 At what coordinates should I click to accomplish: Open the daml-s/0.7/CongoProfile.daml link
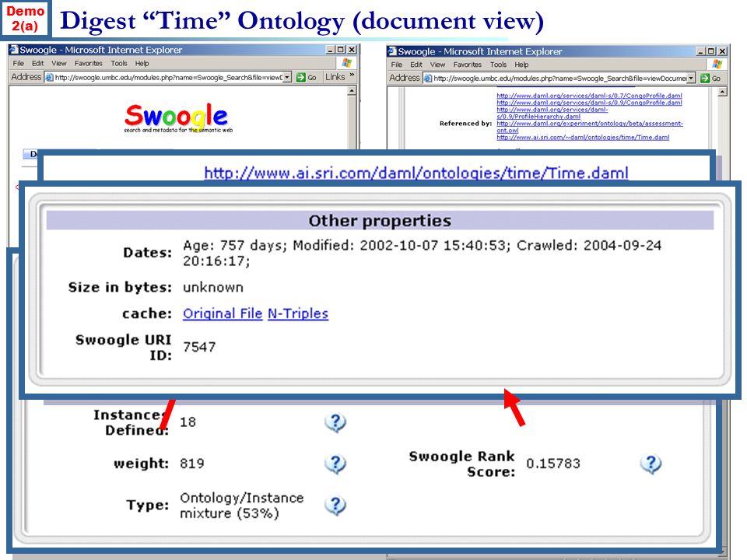[x=589, y=96]
